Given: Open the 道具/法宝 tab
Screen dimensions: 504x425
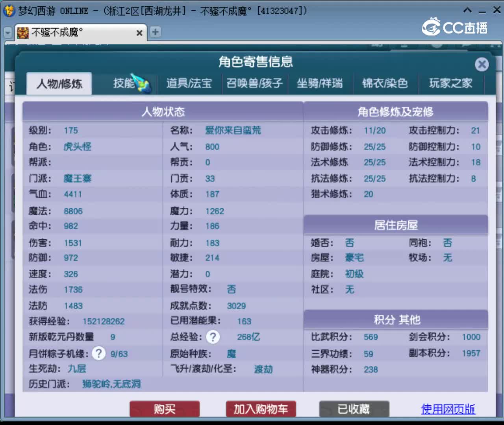Looking at the screenshot, I should point(189,83).
